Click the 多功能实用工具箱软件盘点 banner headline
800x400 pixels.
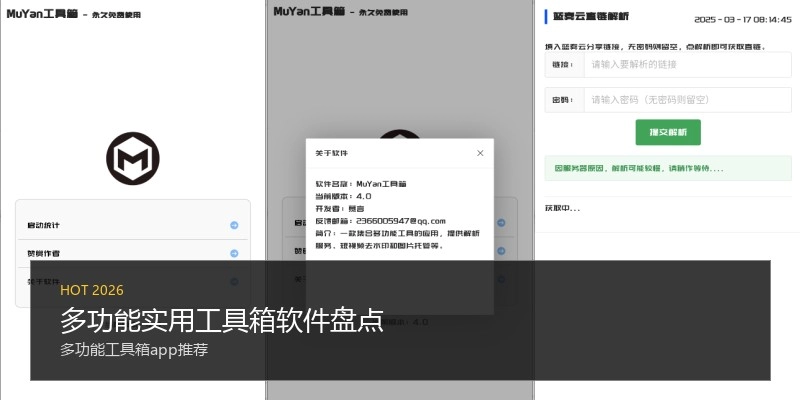click(x=222, y=320)
